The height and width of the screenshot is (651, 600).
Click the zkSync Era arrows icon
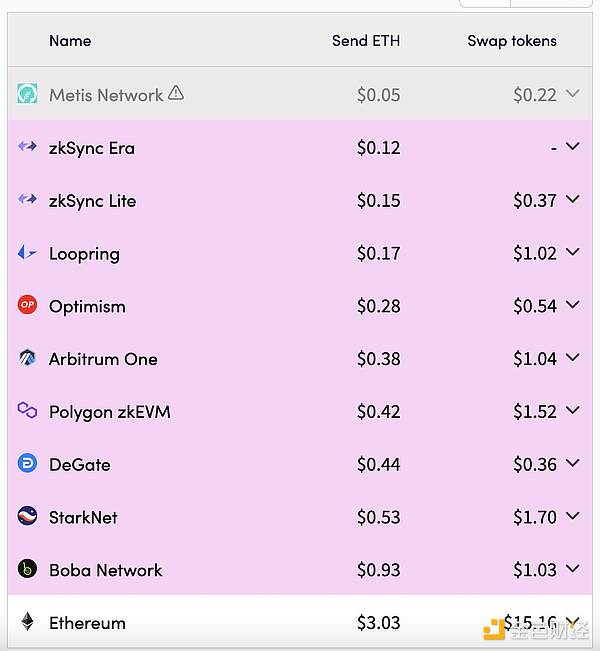(27, 148)
